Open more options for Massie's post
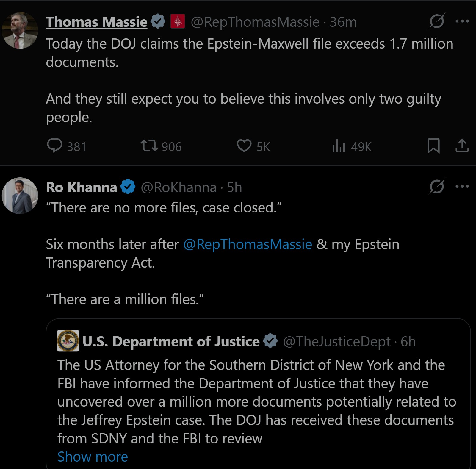This screenshot has width=476, height=469. [x=462, y=21]
